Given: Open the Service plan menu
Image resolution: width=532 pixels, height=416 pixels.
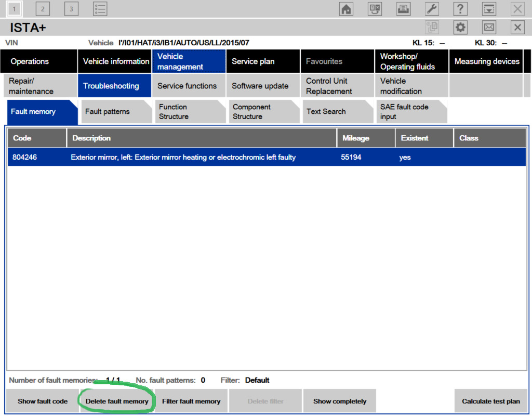Looking at the screenshot, I should (253, 61).
